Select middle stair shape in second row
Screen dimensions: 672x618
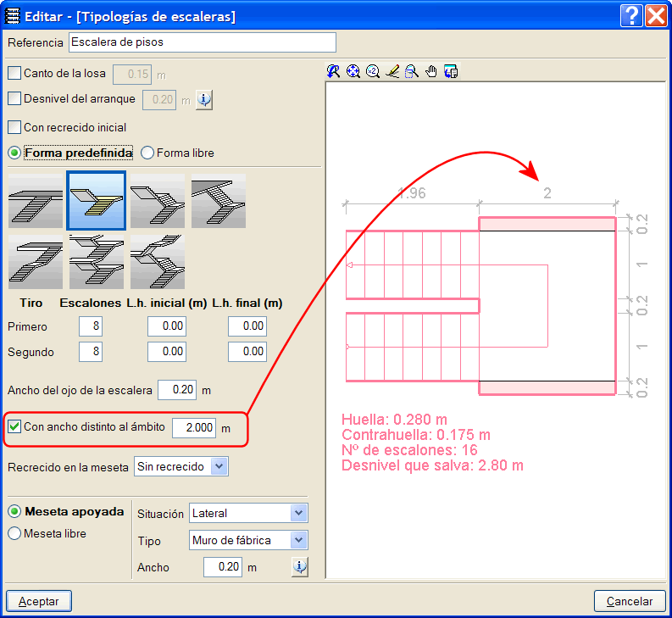(x=97, y=262)
